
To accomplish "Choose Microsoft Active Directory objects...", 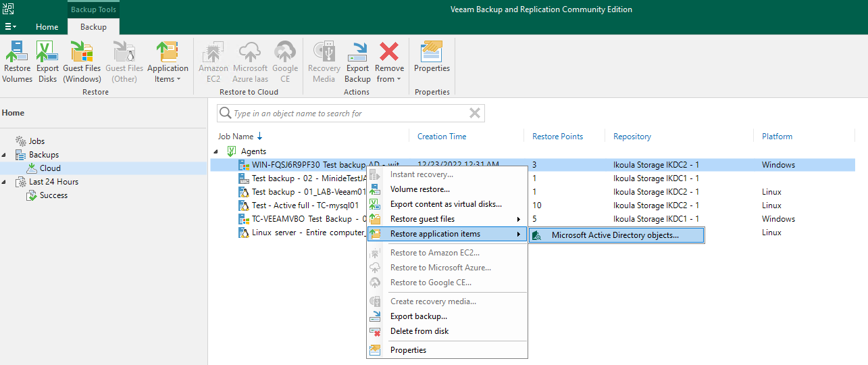I will 616,235.
